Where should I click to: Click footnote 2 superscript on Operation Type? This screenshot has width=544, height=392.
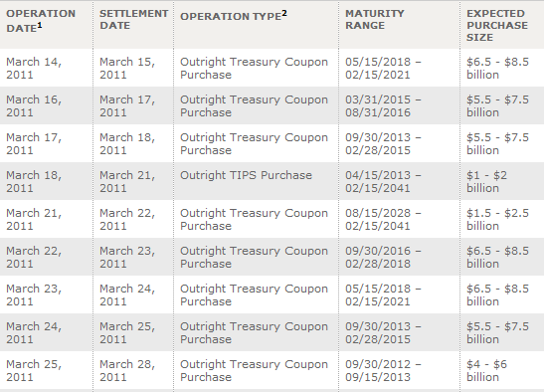click(284, 13)
